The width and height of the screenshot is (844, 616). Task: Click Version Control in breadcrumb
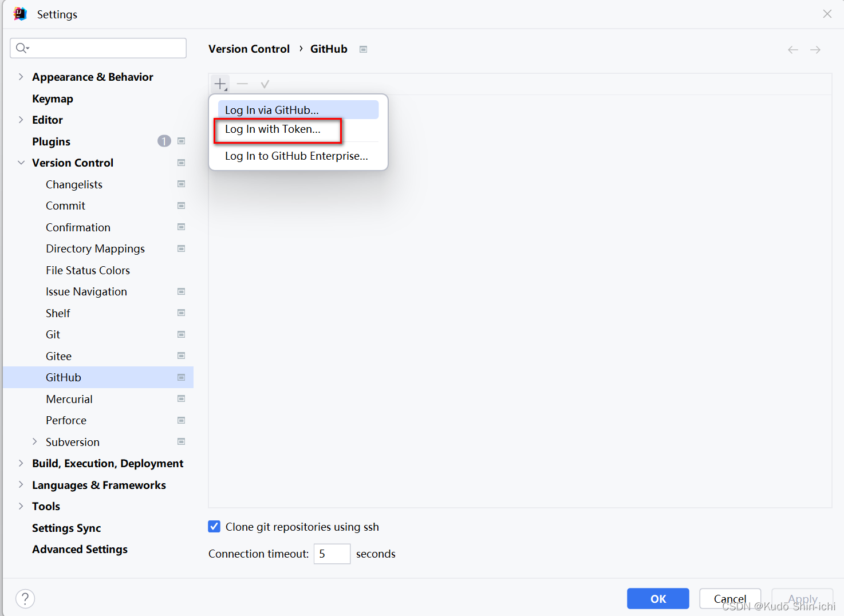(249, 49)
